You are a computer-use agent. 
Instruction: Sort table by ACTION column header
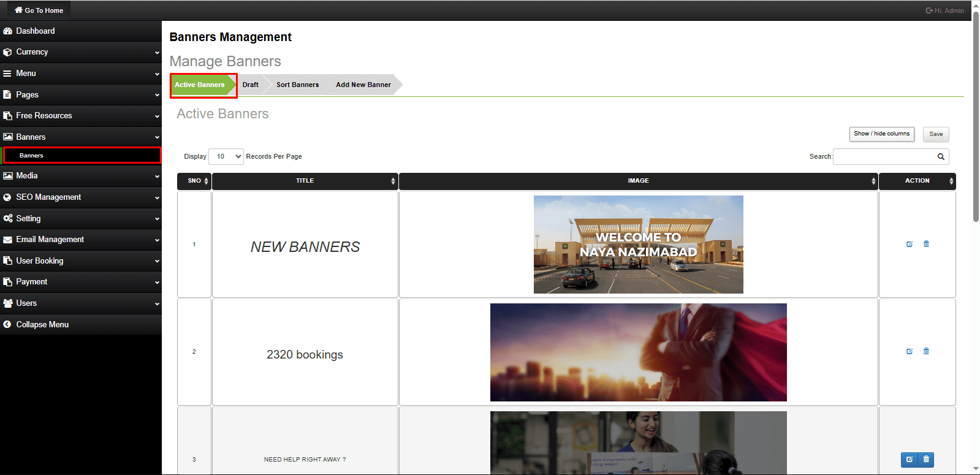tap(917, 181)
